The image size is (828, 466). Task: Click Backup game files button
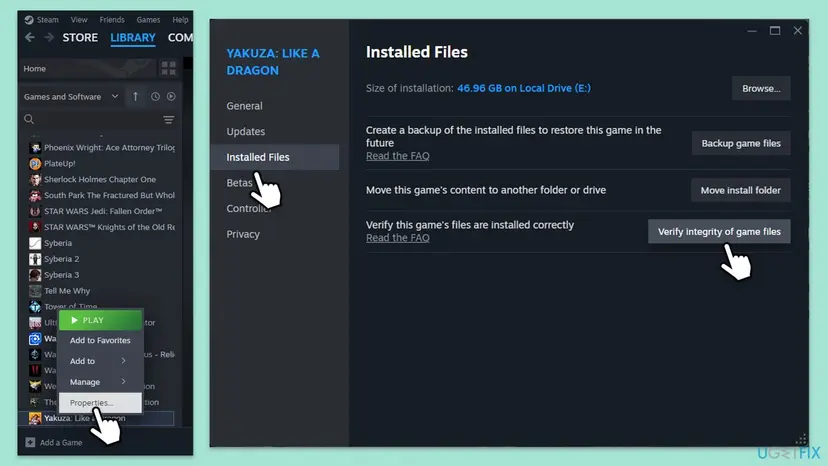point(741,143)
